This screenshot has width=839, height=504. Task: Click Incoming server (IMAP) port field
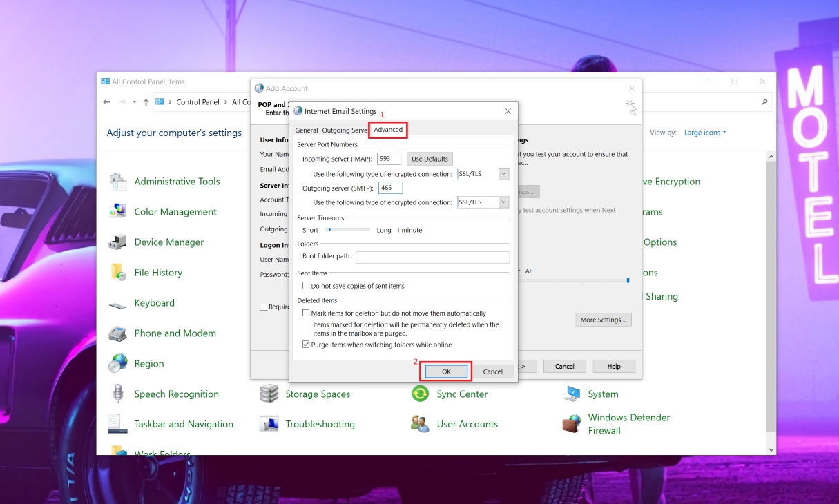[x=389, y=159]
